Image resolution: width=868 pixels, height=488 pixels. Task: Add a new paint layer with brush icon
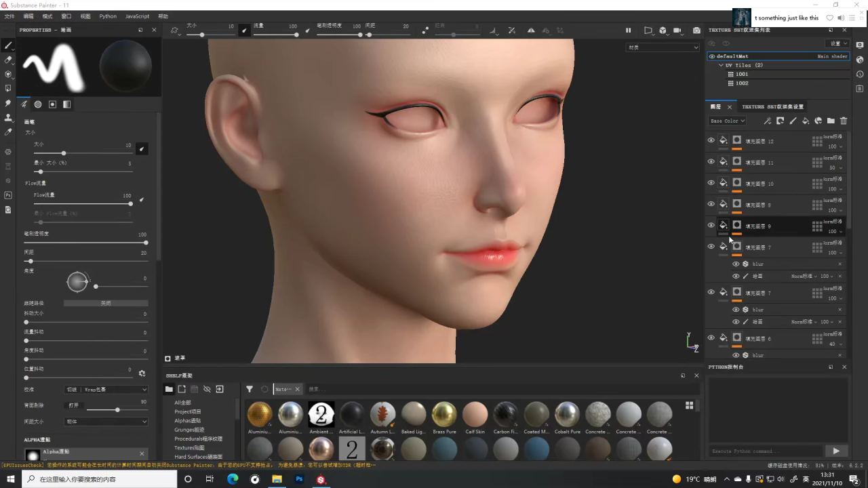(793, 121)
